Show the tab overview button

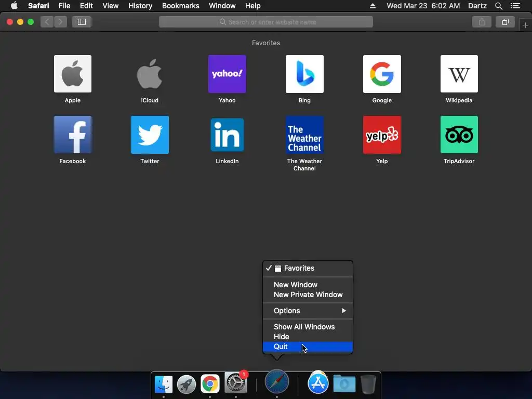(505, 22)
